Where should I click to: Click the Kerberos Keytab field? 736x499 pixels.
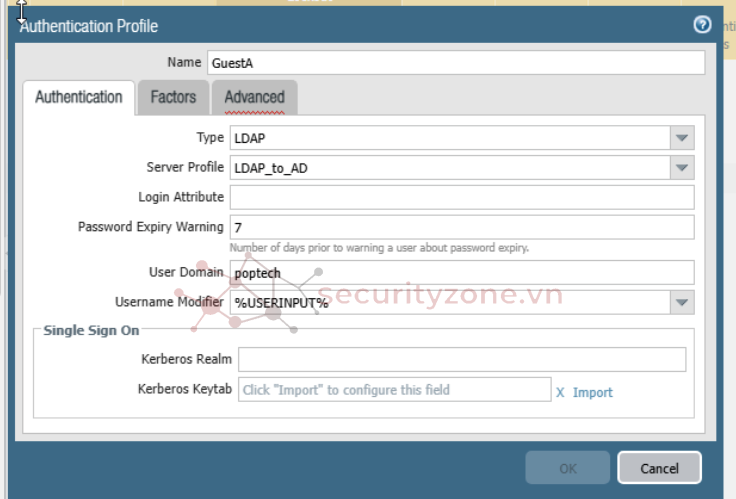(394, 390)
